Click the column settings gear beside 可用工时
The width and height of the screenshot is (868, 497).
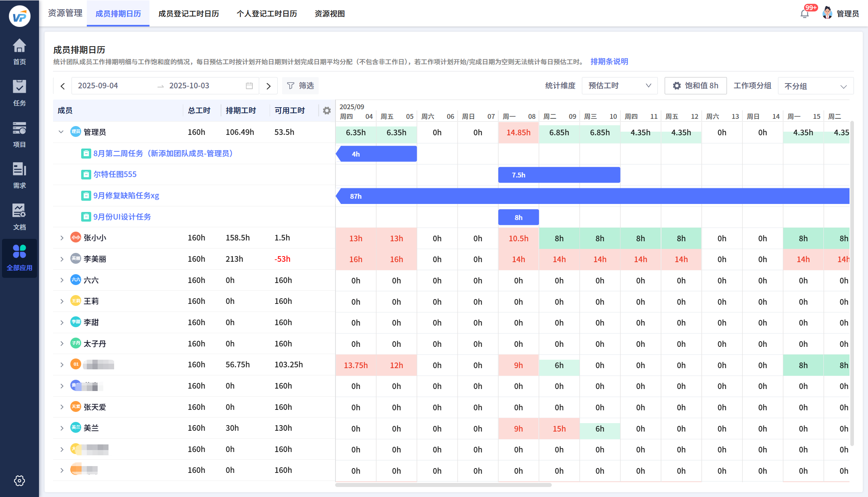[x=327, y=110]
